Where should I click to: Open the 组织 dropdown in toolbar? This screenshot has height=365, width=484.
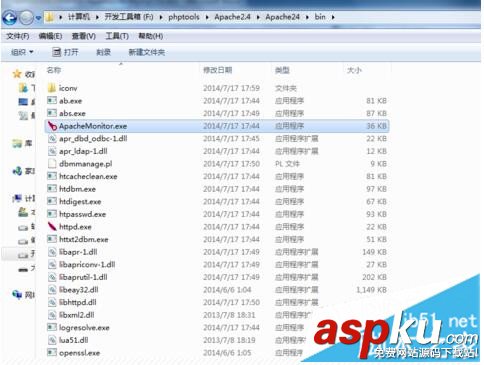pos(22,52)
